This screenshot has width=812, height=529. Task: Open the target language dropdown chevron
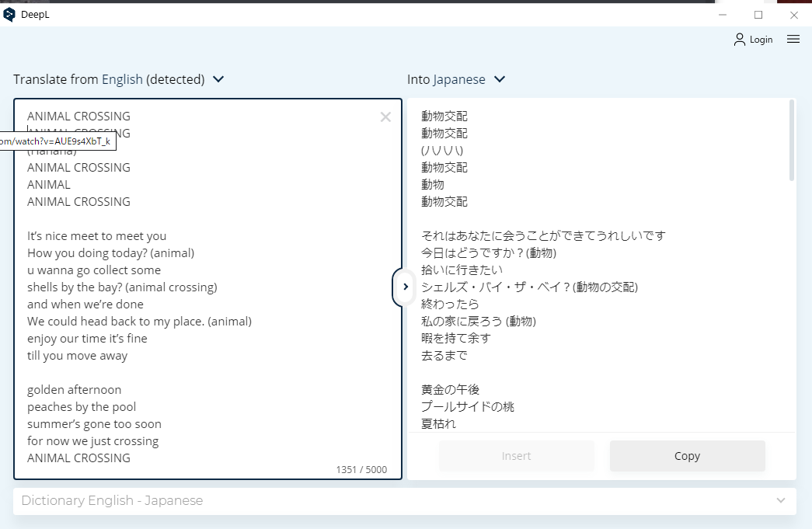tap(499, 79)
